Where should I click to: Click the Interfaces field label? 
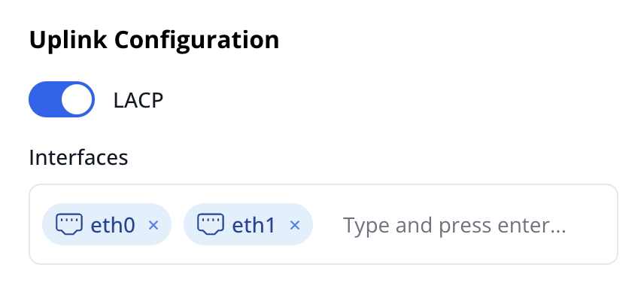coord(78,158)
